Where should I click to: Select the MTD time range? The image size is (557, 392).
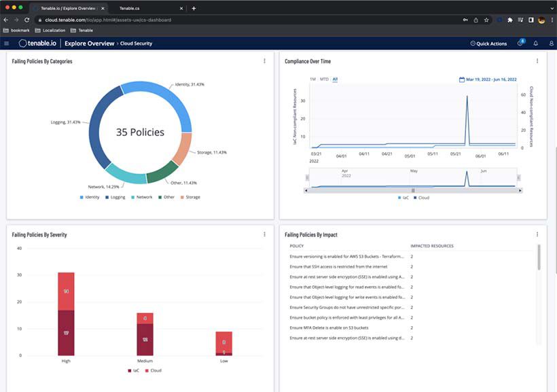coord(324,79)
